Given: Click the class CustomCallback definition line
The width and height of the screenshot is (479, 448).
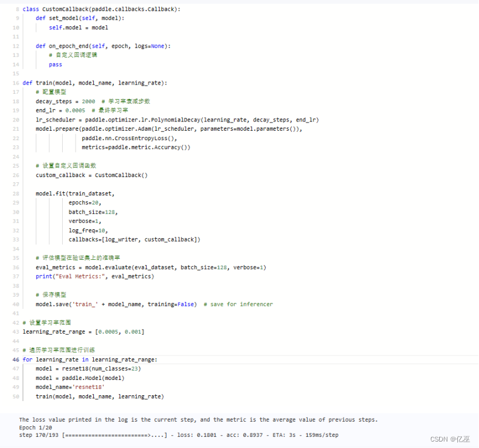Looking at the screenshot, I should click(x=101, y=9).
